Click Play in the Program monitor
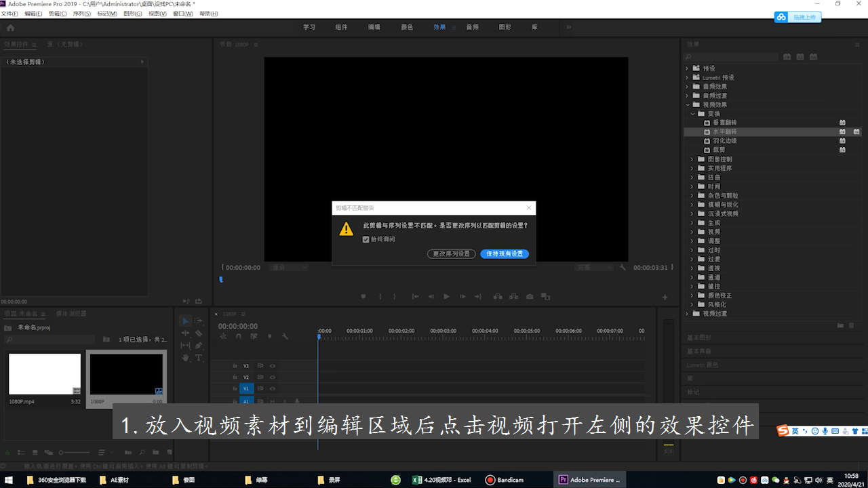The image size is (868, 488). click(446, 296)
